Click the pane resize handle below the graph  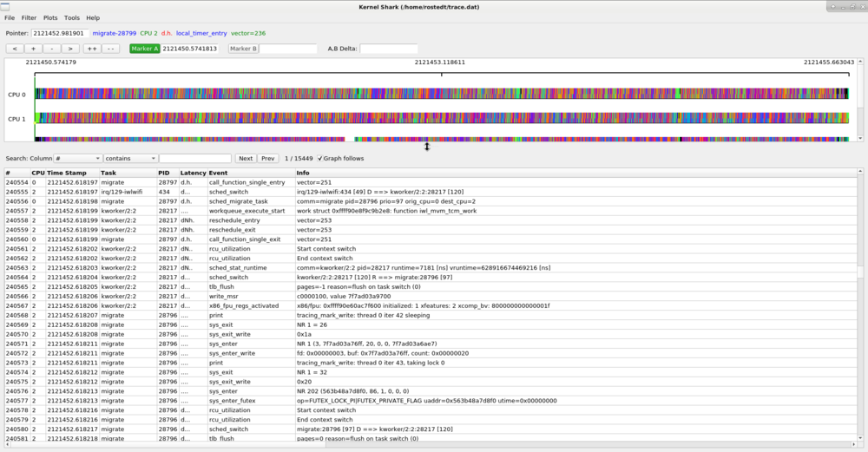pos(427,147)
